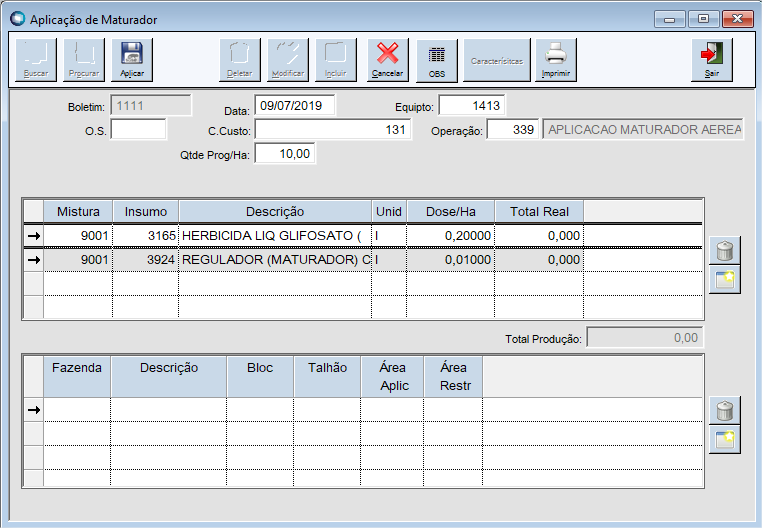Image resolution: width=762 pixels, height=528 pixels.
Task: Click the Dose/Ha value 0,01000
Action: click(450, 260)
